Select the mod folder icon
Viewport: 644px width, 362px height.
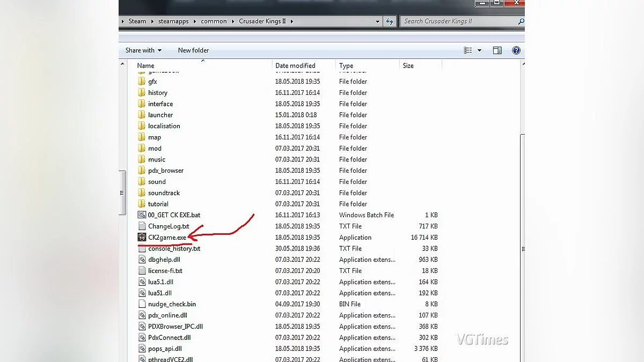click(142, 149)
